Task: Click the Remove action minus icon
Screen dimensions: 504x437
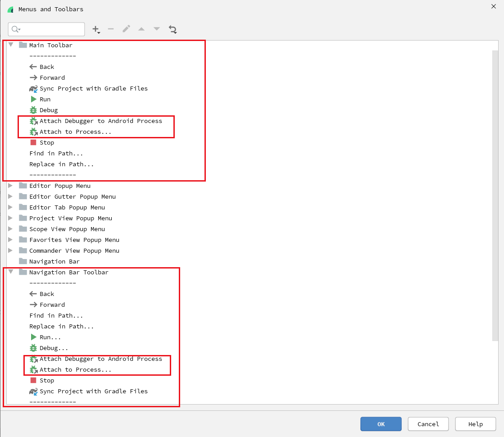Action: (x=111, y=29)
